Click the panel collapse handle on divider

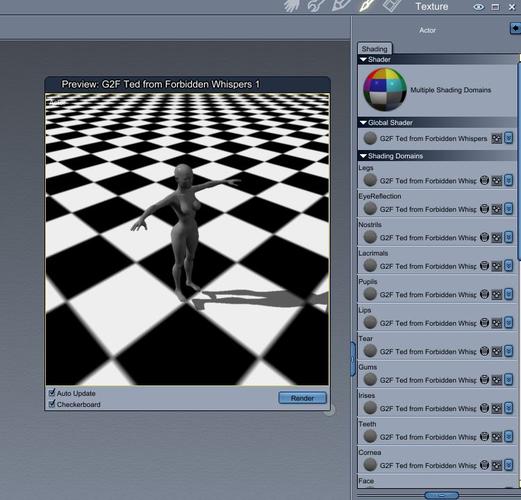353,359
